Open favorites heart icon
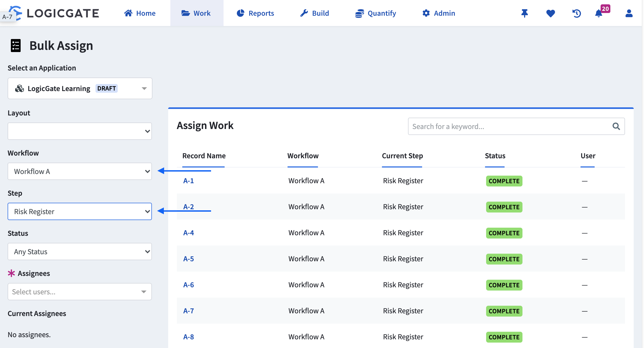This screenshot has width=644, height=348. pos(550,13)
